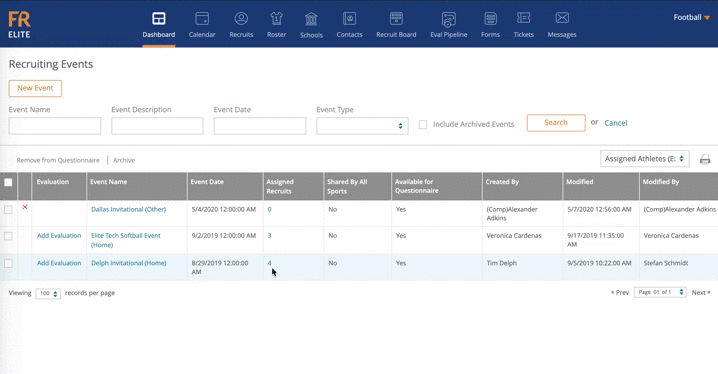Image resolution: width=718 pixels, height=374 pixels.
Task: Open the Messages envelope icon
Action: (562, 18)
